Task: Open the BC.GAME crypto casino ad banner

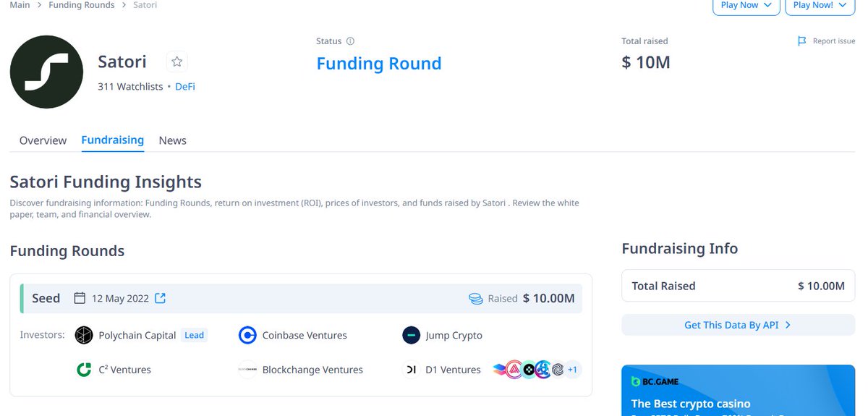Action: [738, 391]
